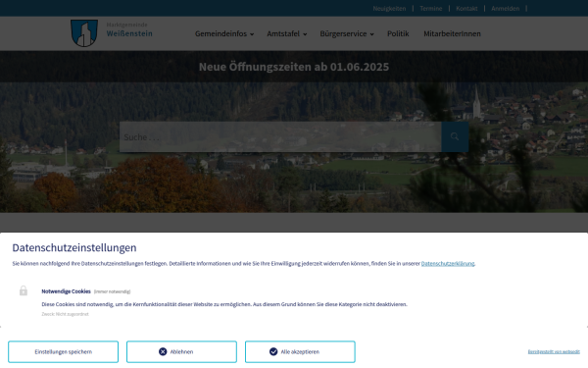Click the magnifier search button
The image size is (588, 368).
click(x=455, y=136)
